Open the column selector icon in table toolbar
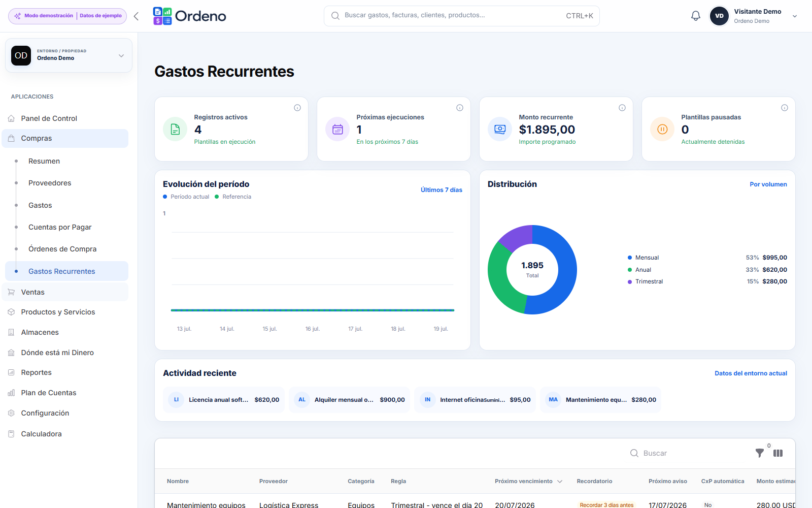 [778, 453]
